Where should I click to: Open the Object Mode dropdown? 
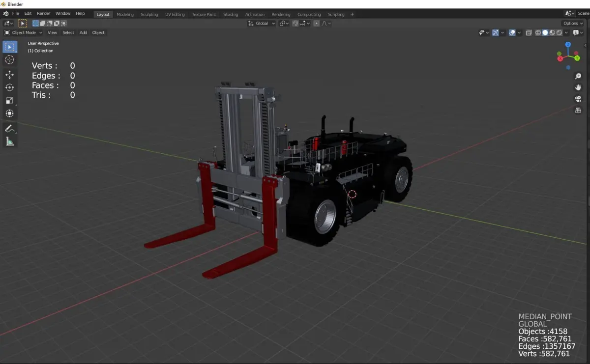[x=24, y=32]
